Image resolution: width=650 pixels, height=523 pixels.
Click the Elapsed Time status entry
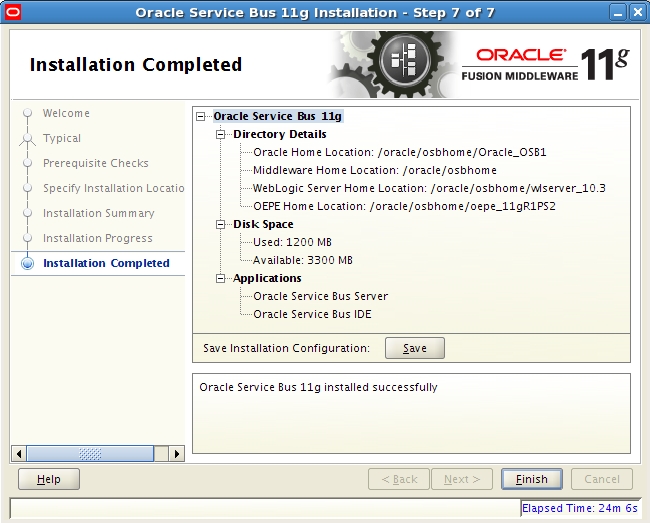579,508
